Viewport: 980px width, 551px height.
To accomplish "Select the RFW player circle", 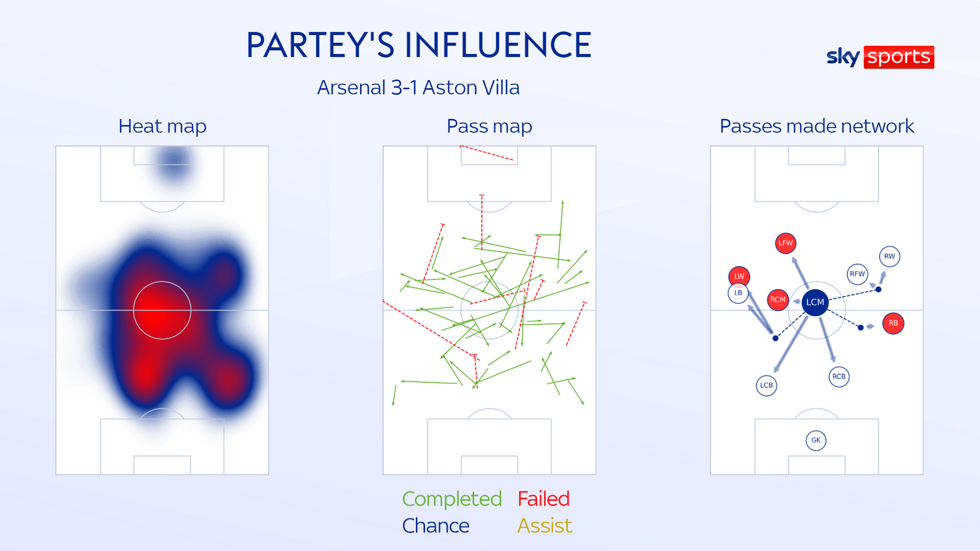I will (858, 274).
